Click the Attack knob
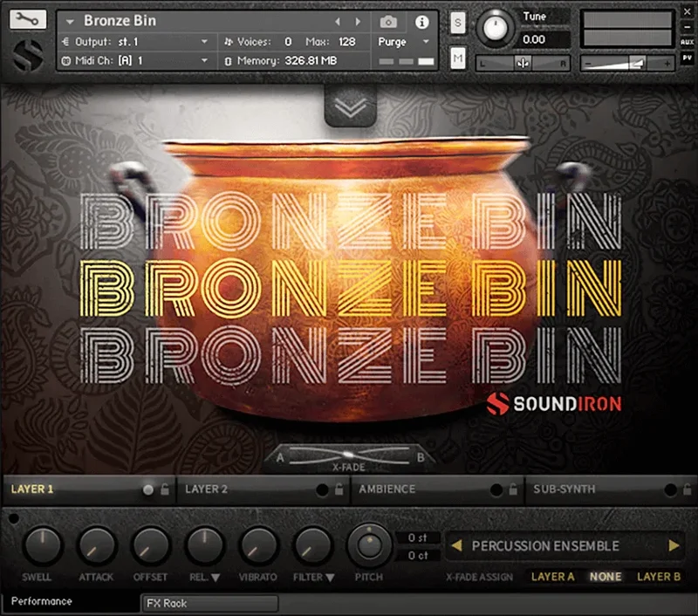Screen dimensions: 698x616 (97, 545)
